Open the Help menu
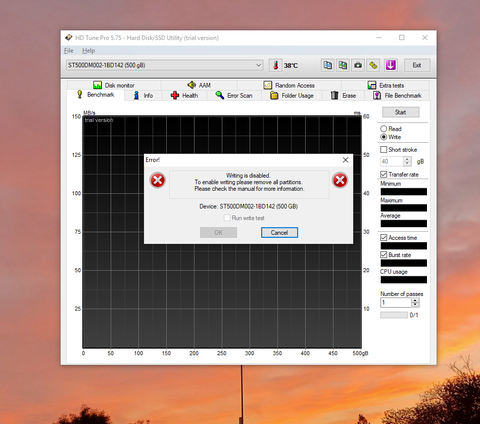 [x=89, y=51]
